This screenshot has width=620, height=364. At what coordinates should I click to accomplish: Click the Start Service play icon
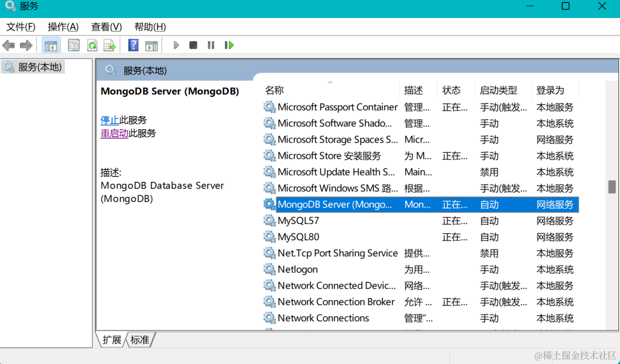(176, 45)
